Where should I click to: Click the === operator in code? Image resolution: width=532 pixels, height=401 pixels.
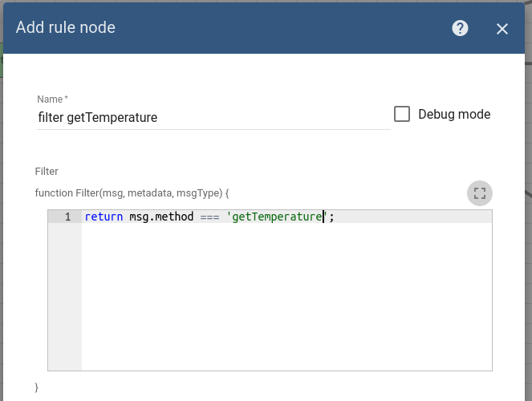coord(209,217)
